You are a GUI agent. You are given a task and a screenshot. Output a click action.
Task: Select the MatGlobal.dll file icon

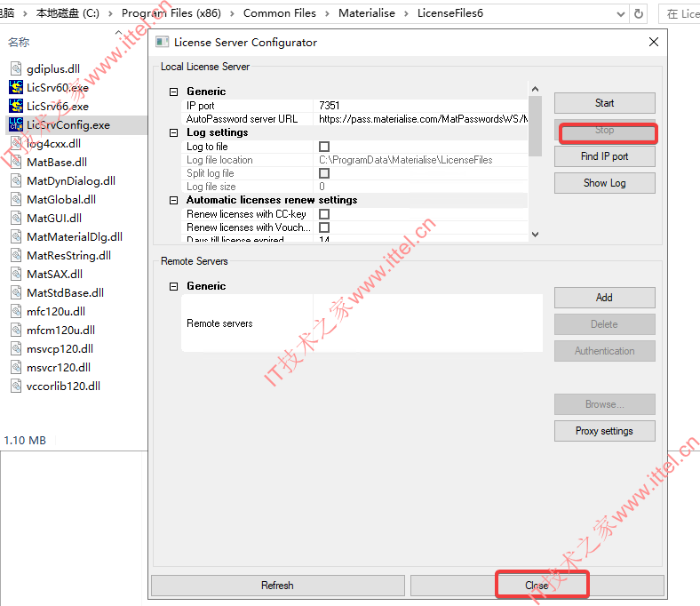click(x=16, y=200)
